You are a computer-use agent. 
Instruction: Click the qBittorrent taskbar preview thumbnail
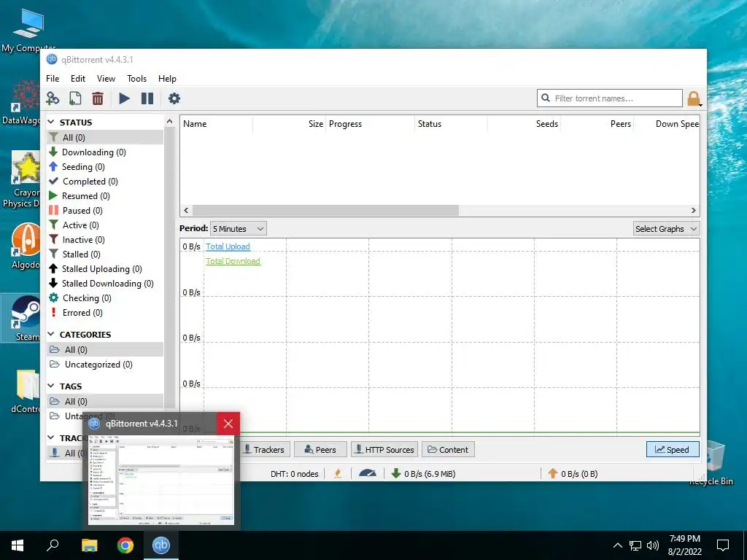click(161, 479)
